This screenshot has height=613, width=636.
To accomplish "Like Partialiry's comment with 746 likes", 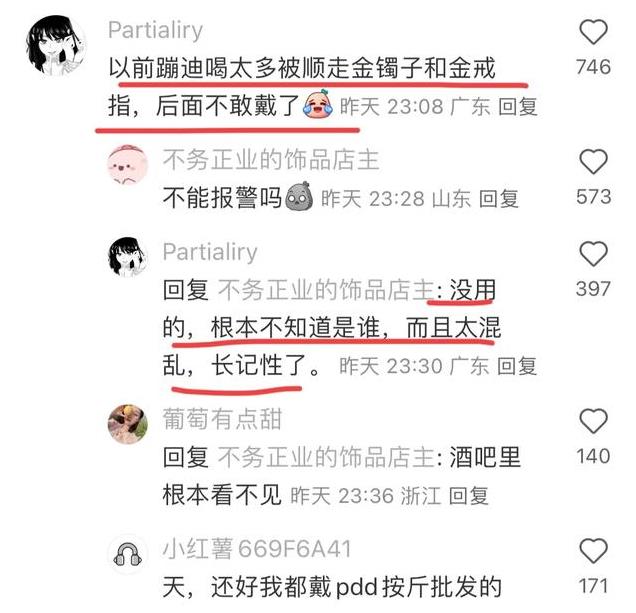I will 593,31.
